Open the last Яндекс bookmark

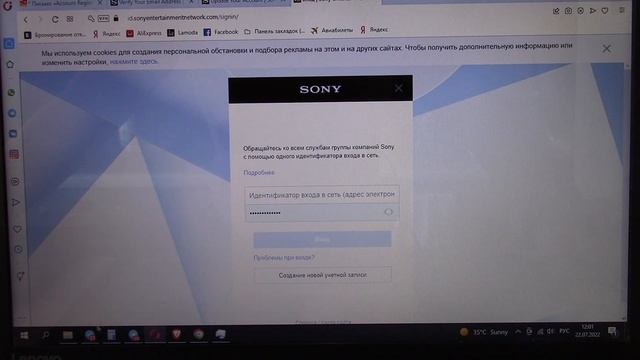pyautogui.click(x=374, y=29)
